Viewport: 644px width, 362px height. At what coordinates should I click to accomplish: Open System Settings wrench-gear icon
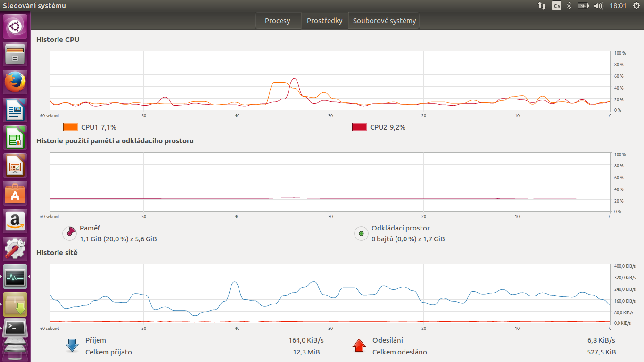[15, 249]
